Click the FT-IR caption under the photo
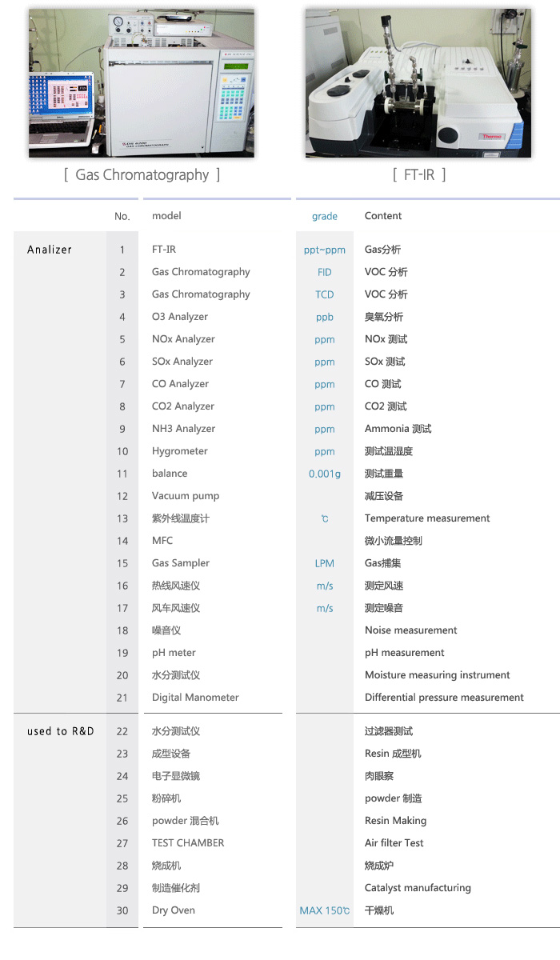 pos(419,174)
